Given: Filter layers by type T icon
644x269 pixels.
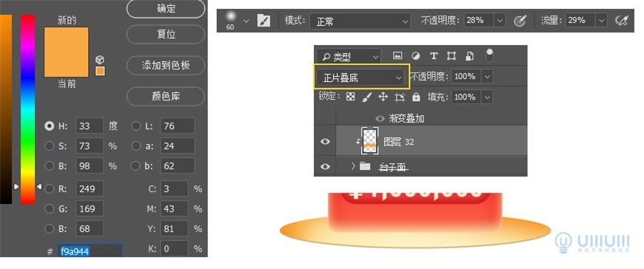Looking at the screenshot, I should click(x=434, y=55).
